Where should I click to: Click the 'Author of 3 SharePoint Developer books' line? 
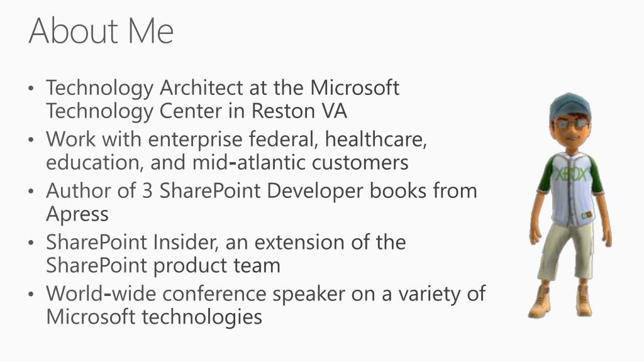pos(261,191)
